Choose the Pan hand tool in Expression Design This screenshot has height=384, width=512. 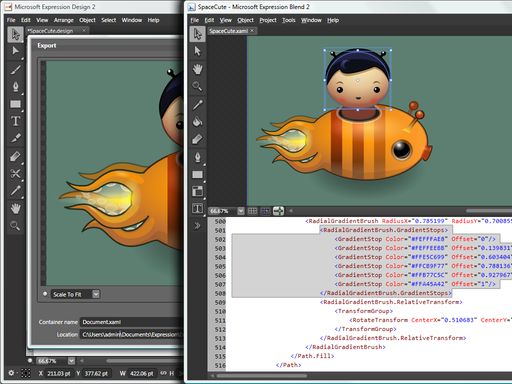point(15,209)
